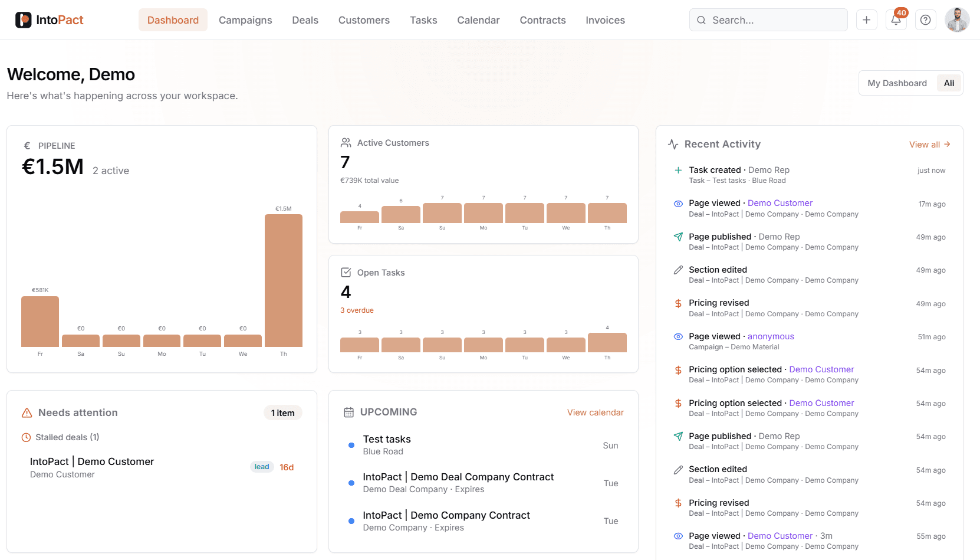Click View all recent activity link
Screen dimensions: 980x560
929,145
